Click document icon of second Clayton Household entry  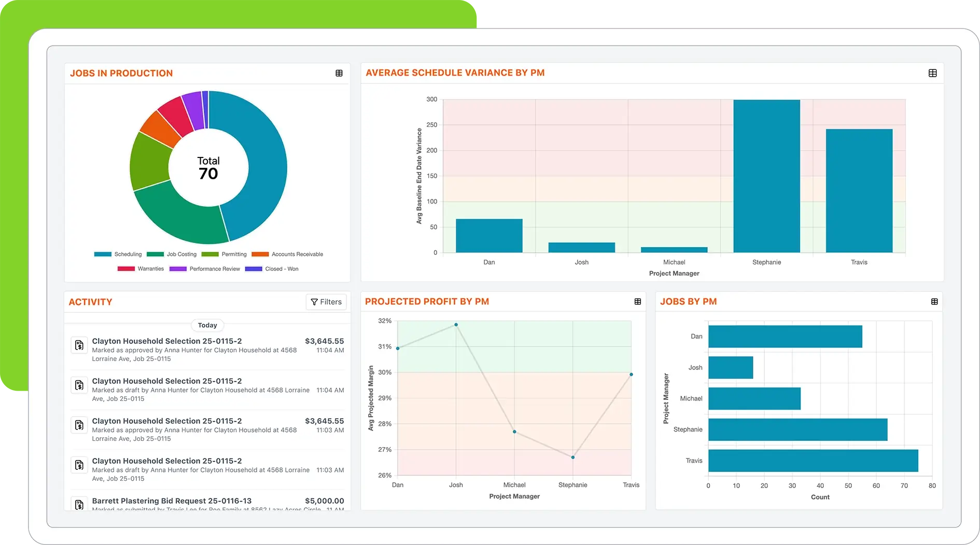[79, 385]
